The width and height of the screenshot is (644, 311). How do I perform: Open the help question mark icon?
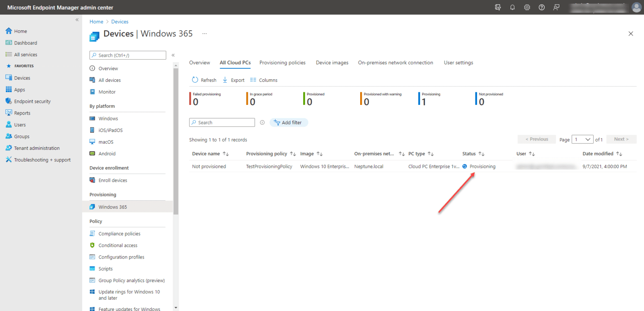point(541,7)
